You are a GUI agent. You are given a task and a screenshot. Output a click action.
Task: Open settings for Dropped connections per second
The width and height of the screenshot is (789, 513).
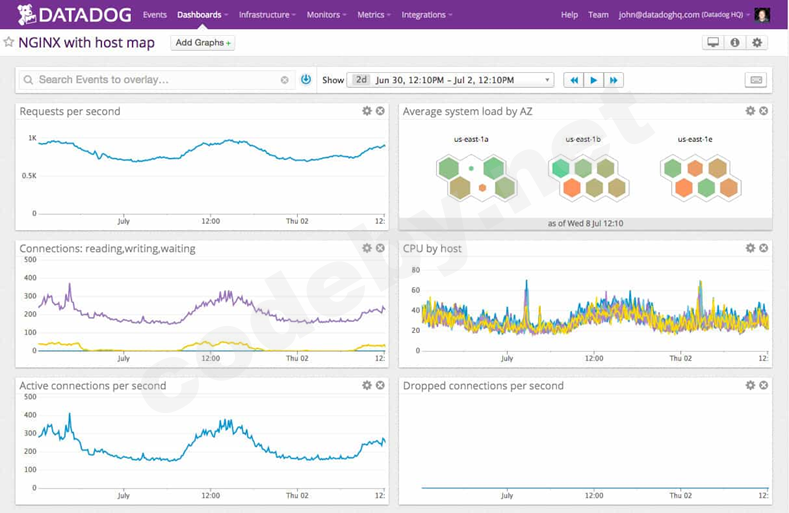coord(750,385)
